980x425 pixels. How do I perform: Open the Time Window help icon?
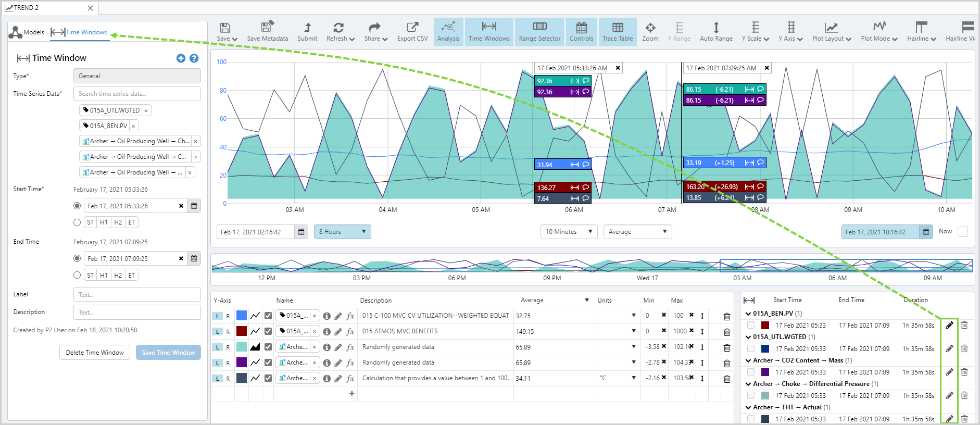(194, 58)
